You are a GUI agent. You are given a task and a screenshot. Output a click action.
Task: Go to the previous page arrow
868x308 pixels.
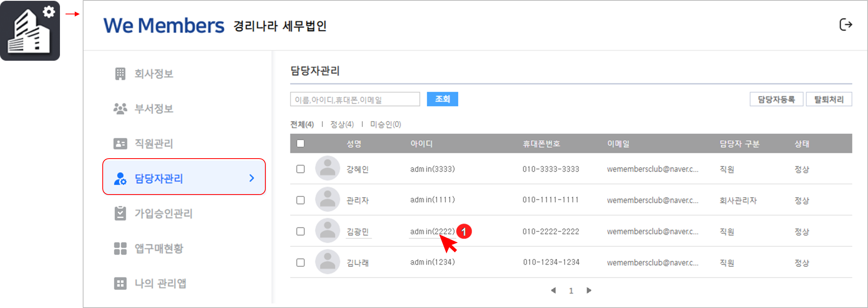[x=553, y=290]
